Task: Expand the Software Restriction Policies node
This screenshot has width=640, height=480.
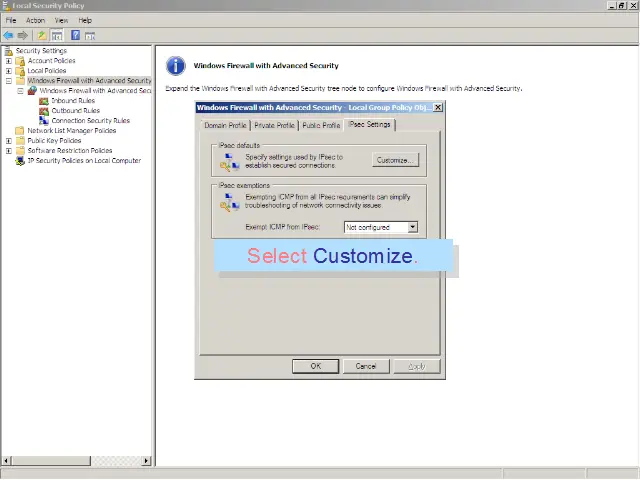Action: (9, 151)
